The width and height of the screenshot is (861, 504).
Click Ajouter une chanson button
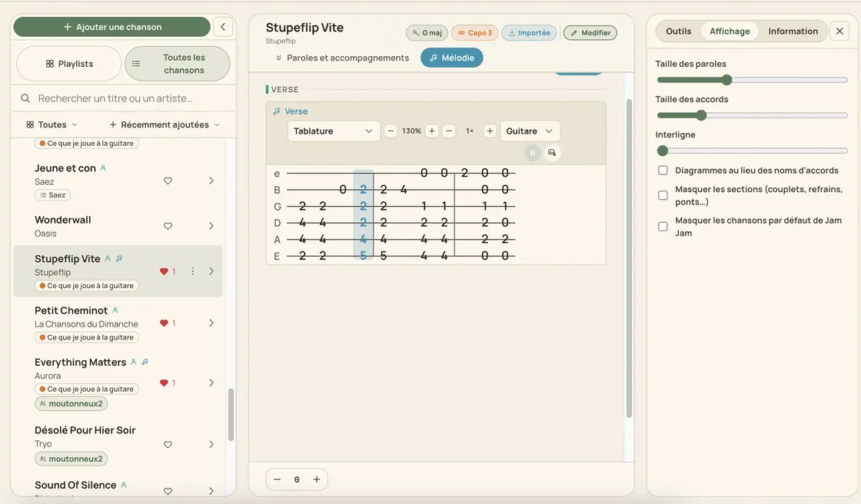[112, 27]
